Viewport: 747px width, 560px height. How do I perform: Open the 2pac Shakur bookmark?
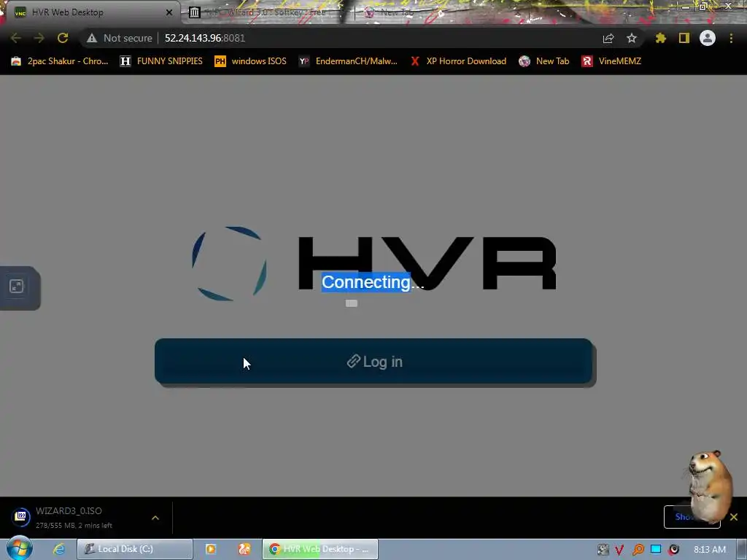point(60,61)
